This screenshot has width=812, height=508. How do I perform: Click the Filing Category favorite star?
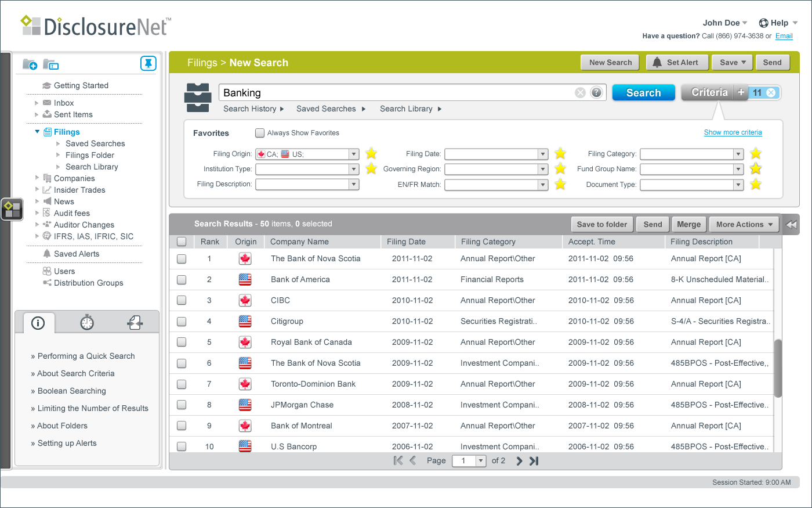tap(756, 154)
